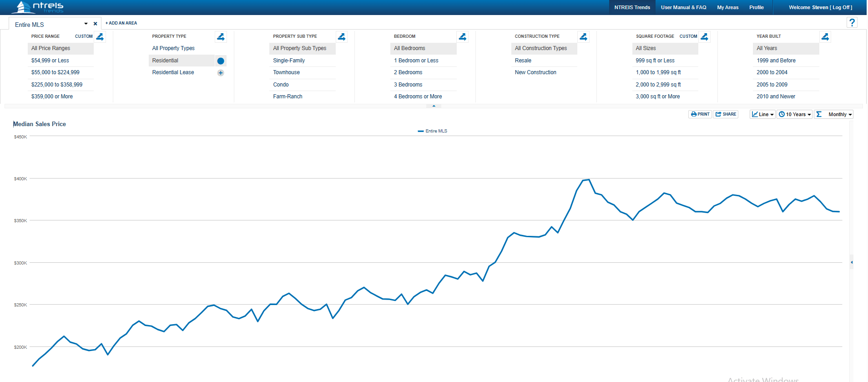Viewport: 868px width, 382px height.
Task: Open the Line chart type dropdown
Action: click(x=762, y=115)
